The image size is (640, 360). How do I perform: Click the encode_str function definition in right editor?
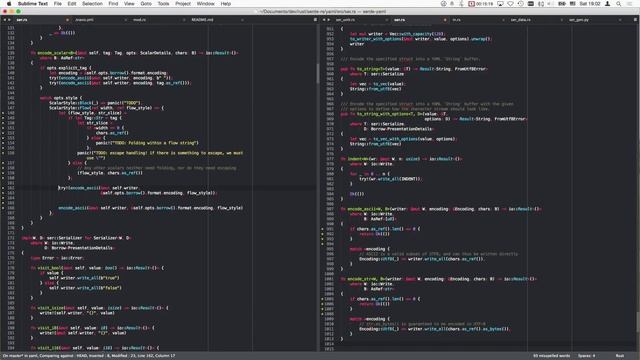click(x=360, y=279)
